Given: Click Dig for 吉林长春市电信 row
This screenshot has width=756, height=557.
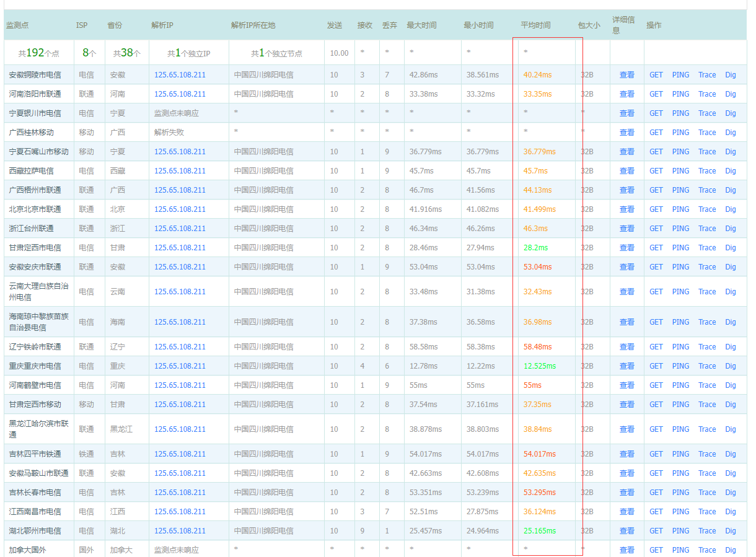Looking at the screenshot, I should tap(731, 493).
